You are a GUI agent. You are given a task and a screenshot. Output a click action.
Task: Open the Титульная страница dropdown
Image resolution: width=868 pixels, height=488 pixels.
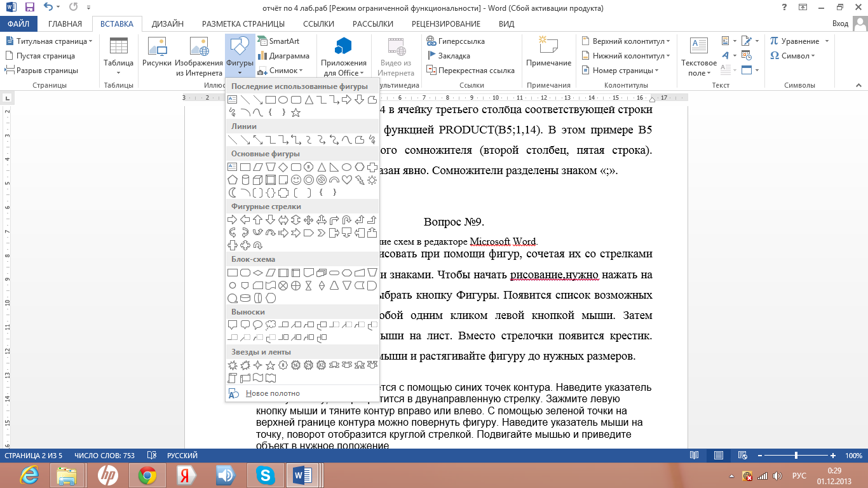(x=49, y=41)
